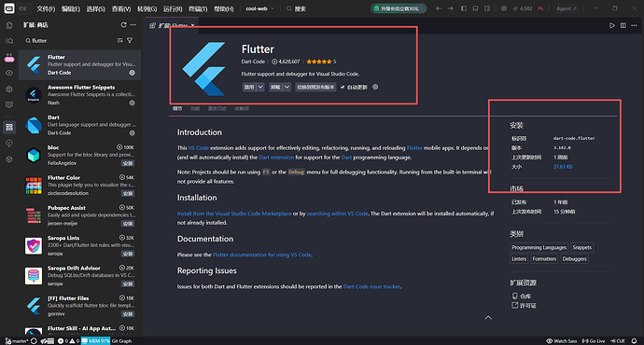The width and height of the screenshot is (644, 345).
Task: Open the 转到(G) Go menu
Action: 147,8
